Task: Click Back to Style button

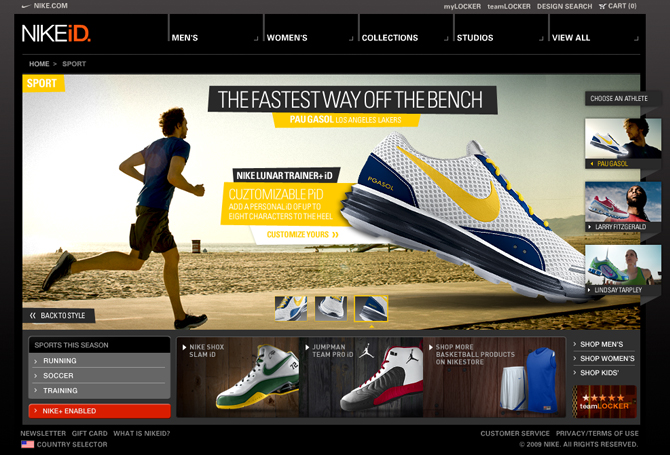Action: (59, 316)
